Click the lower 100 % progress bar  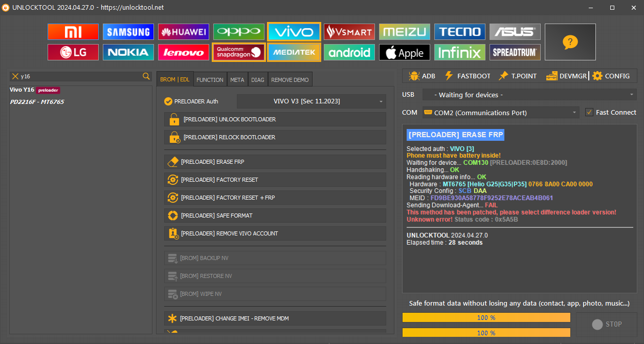(x=486, y=333)
